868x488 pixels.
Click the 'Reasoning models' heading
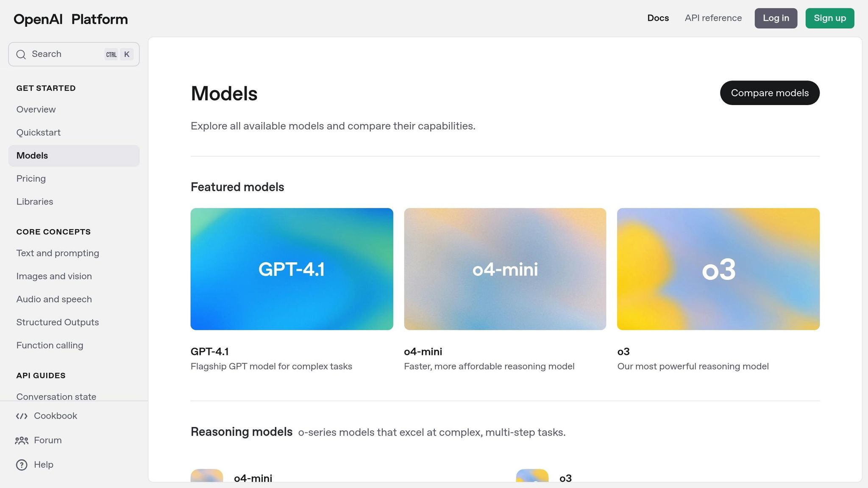242,432
